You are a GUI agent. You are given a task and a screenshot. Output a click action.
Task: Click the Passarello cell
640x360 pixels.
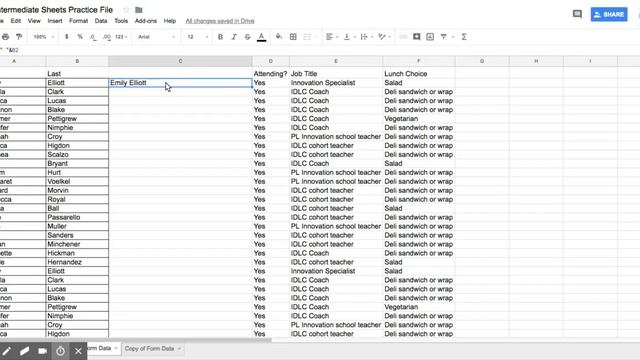[77, 218]
